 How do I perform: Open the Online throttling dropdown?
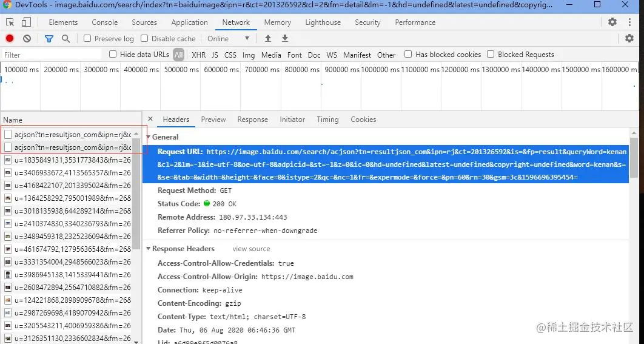click(229, 39)
